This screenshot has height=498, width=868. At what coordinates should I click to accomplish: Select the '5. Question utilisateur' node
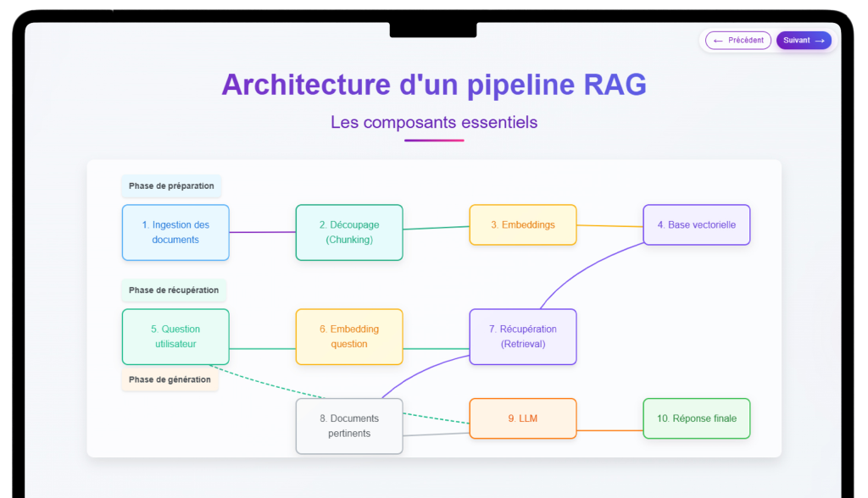175,336
